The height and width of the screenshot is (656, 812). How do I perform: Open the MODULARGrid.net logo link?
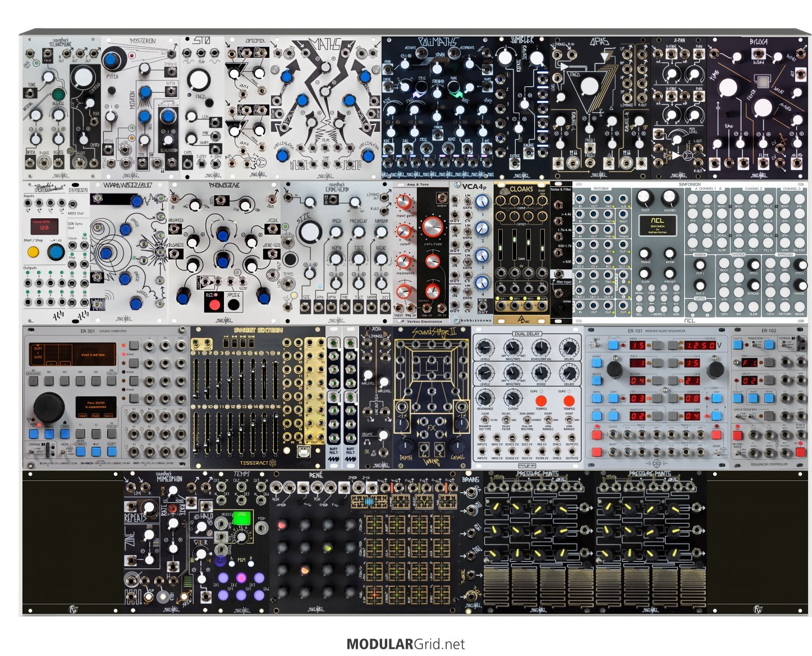pos(406,644)
